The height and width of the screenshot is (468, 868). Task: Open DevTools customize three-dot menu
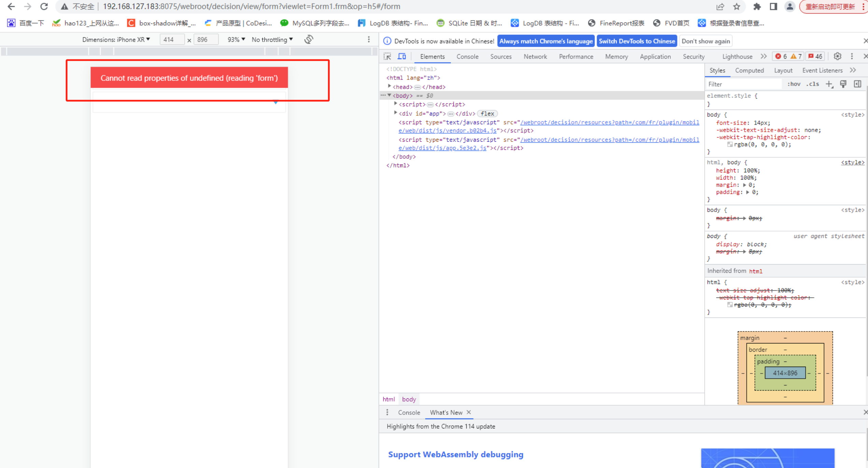pos(852,56)
